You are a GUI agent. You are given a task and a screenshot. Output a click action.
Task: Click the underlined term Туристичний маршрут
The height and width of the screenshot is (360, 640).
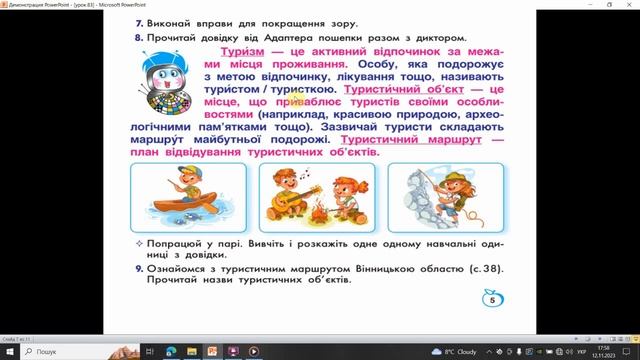coord(411,140)
